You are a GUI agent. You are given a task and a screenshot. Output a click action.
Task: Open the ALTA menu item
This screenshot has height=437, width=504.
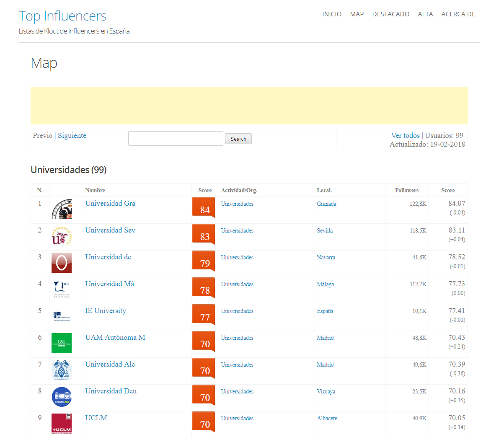tap(426, 14)
